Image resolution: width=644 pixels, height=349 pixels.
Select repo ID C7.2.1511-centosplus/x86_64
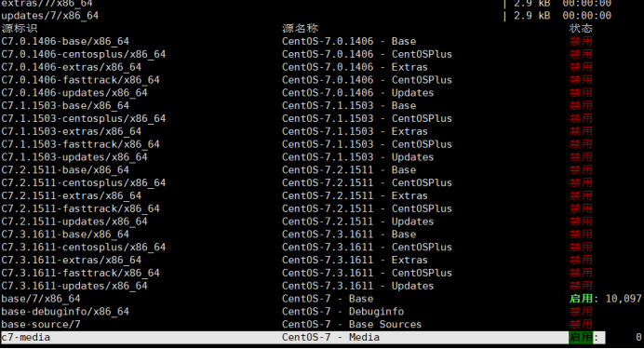click(84, 182)
